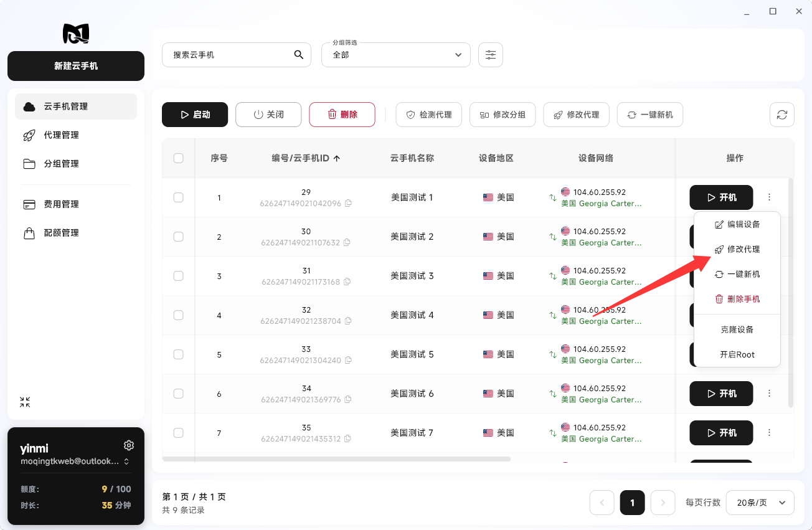Copy the ID of cloud phone 32
Image resolution: width=812 pixels, height=530 pixels.
[x=348, y=321]
